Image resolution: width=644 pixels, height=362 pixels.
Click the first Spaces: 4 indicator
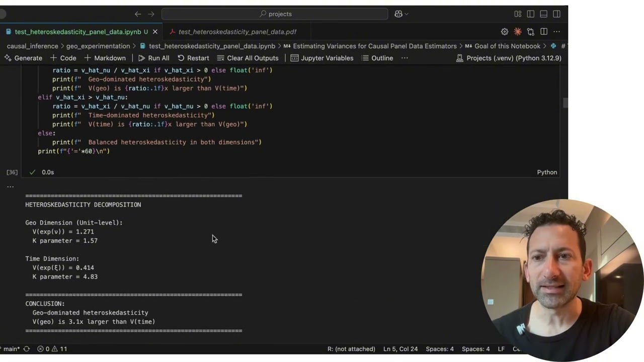pyautogui.click(x=440, y=349)
